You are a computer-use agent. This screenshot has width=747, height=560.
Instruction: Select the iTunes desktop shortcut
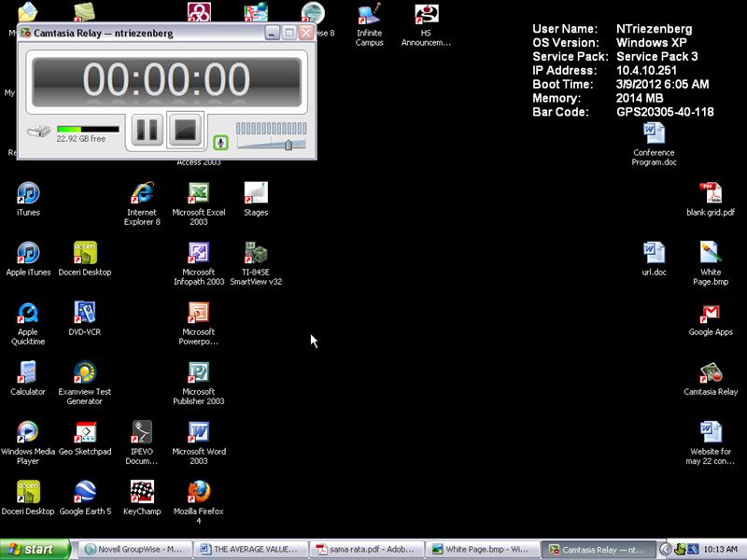[x=28, y=199]
